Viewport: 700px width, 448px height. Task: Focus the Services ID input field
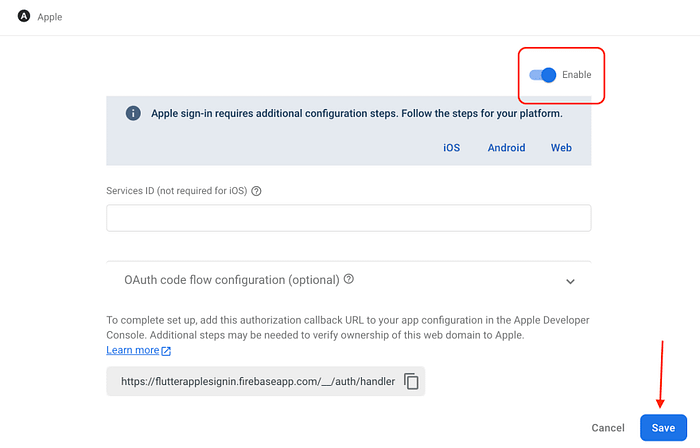(x=349, y=218)
